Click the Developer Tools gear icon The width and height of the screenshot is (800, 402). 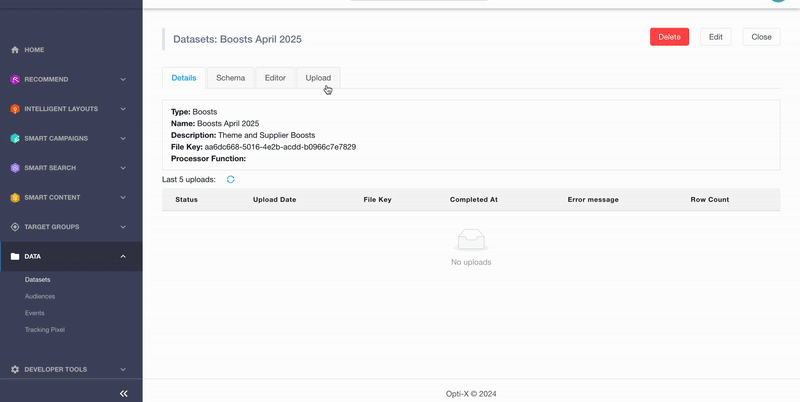point(15,369)
